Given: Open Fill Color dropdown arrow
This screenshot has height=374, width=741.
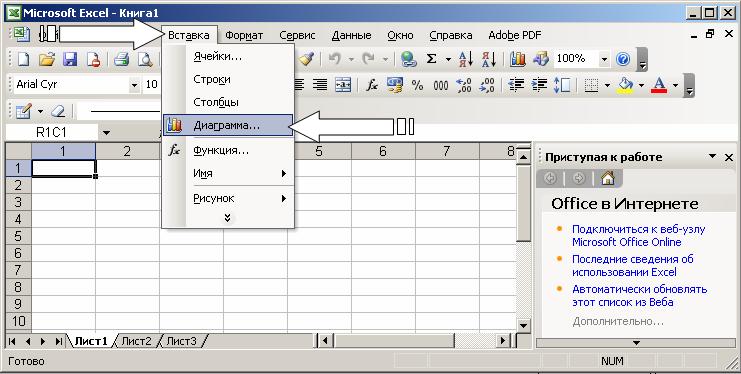Looking at the screenshot, I should click(x=641, y=86).
